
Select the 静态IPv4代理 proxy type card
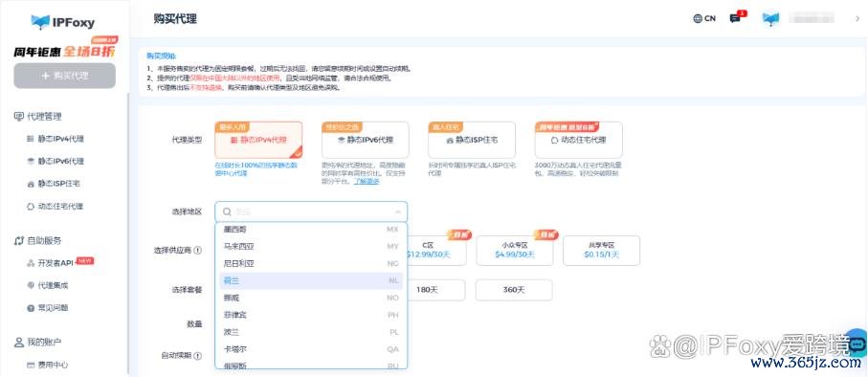pos(258,140)
